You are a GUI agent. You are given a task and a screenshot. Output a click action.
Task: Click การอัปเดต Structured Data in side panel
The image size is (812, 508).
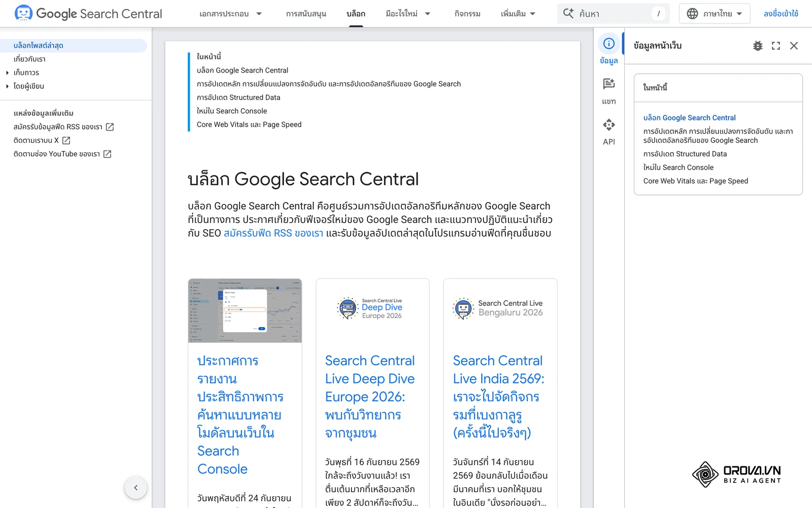tap(685, 154)
